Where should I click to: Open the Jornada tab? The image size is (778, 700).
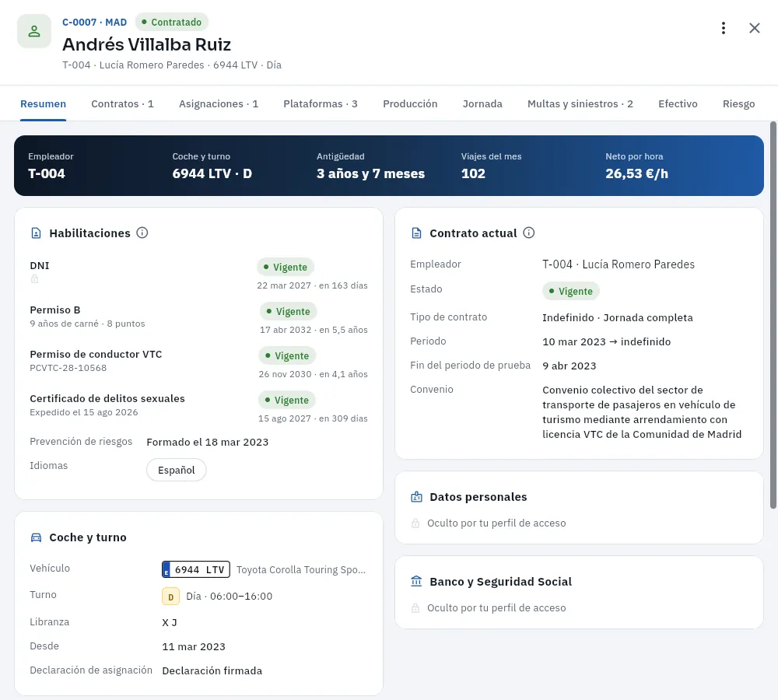pyautogui.click(x=483, y=103)
